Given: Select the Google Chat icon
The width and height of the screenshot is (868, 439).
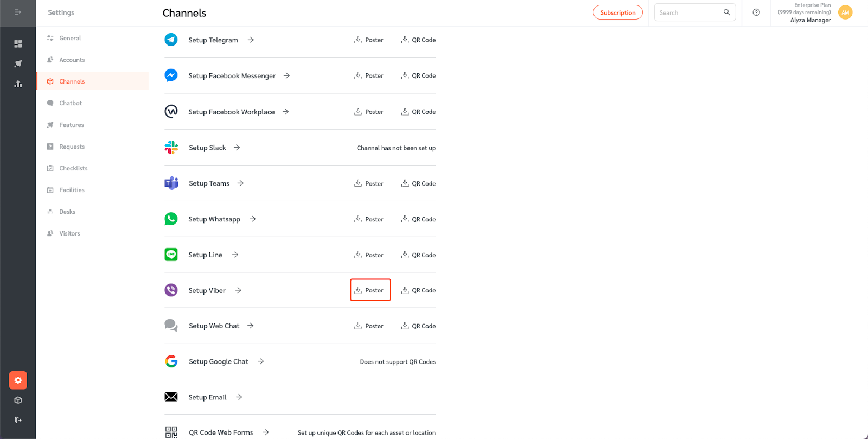Looking at the screenshot, I should [171, 361].
